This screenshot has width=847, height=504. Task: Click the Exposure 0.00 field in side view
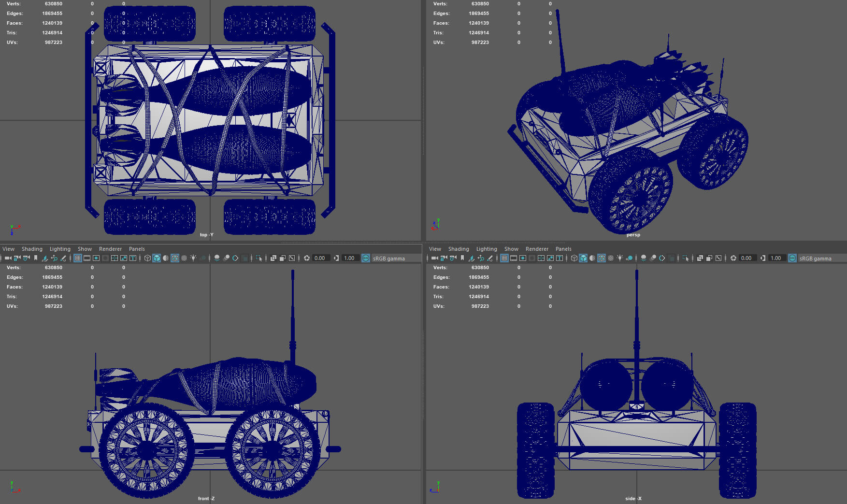coord(747,258)
